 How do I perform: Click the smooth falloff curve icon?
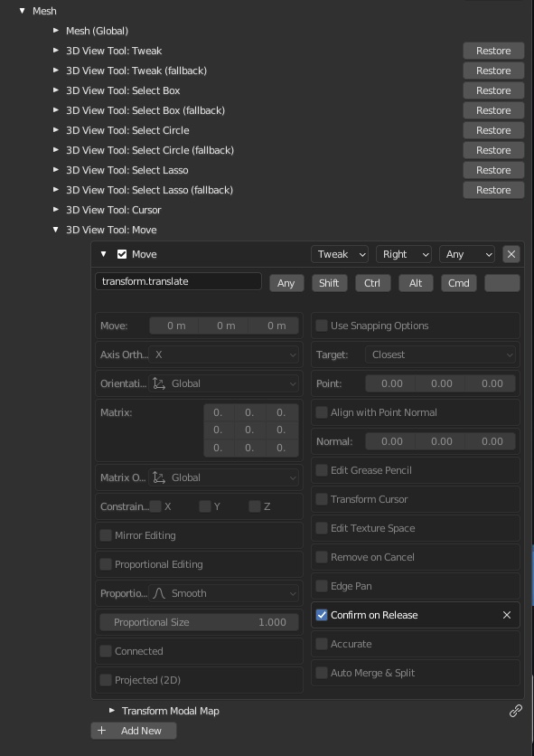coord(158,593)
